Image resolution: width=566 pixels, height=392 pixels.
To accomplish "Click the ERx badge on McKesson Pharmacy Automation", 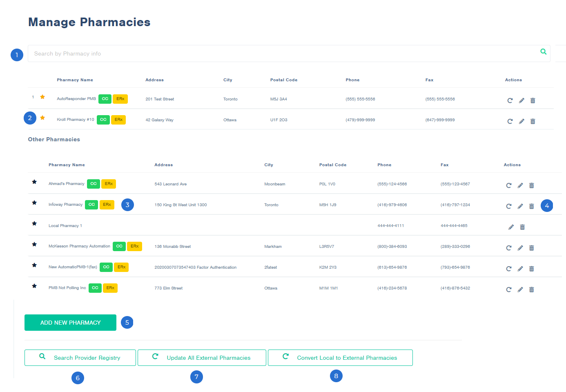I will [134, 246].
